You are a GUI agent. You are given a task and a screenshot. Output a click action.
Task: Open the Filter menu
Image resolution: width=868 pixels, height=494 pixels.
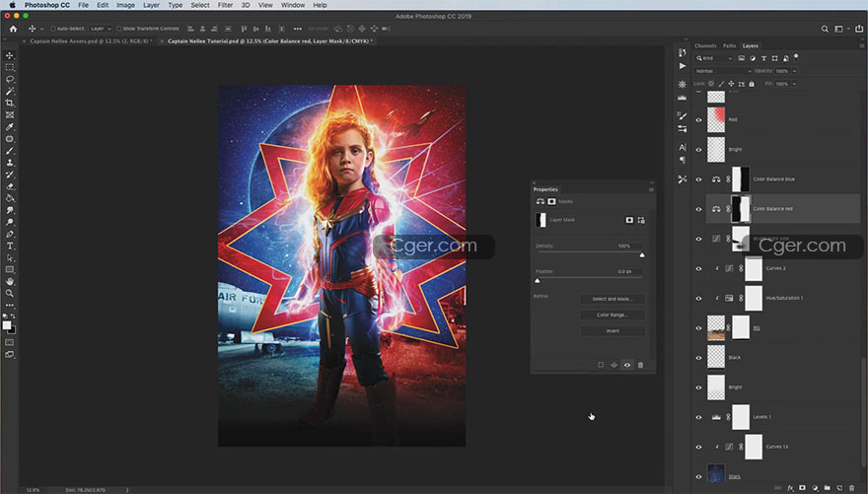point(225,5)
